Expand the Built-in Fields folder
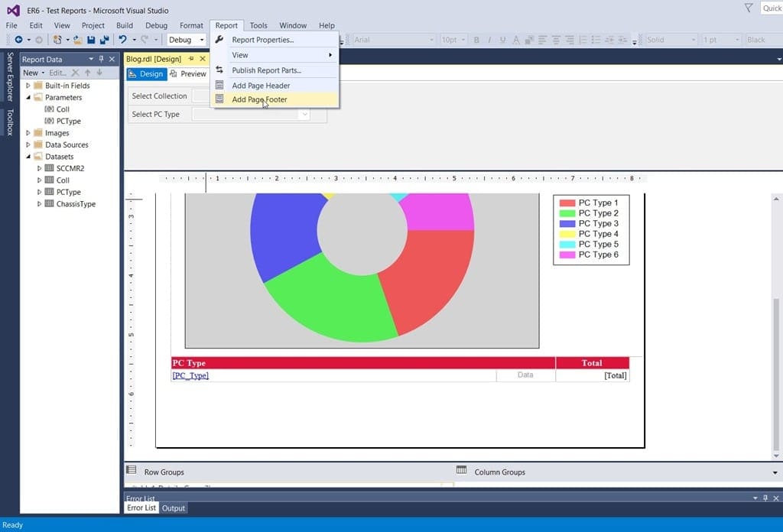This screenshot has width=783, height=532. click(28, 86)
